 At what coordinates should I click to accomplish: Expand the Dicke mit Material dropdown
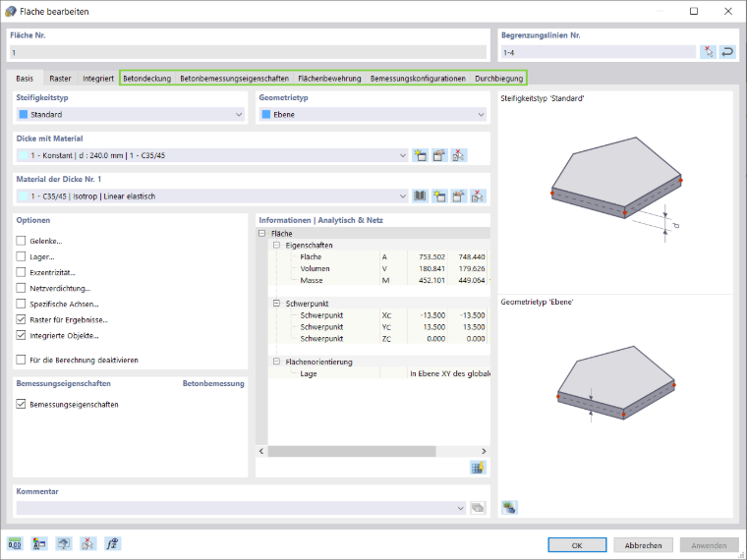coord(403,155)
